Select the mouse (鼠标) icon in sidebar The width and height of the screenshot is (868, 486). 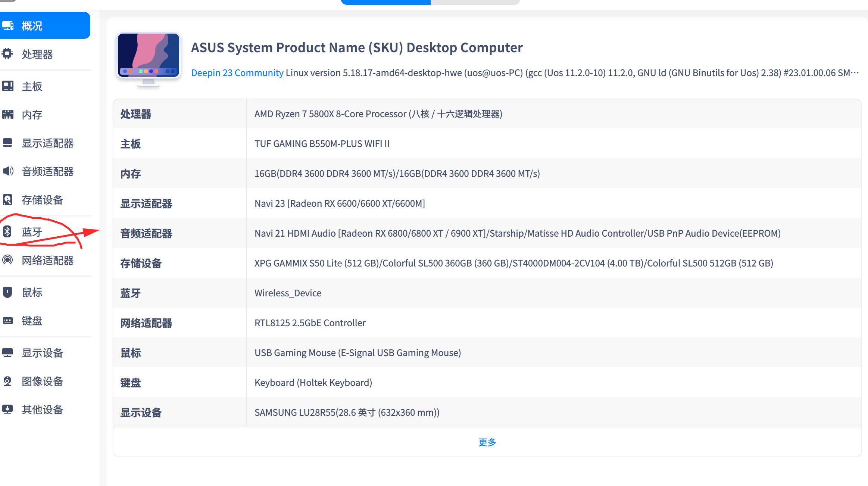[7, 292]
